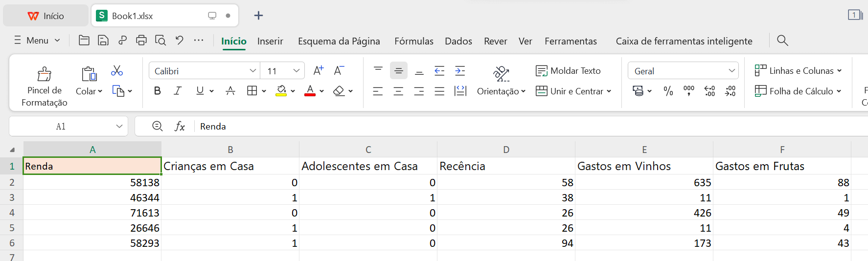
Task: Save the workbook with the save icon
Action: (x=103, y=41)
